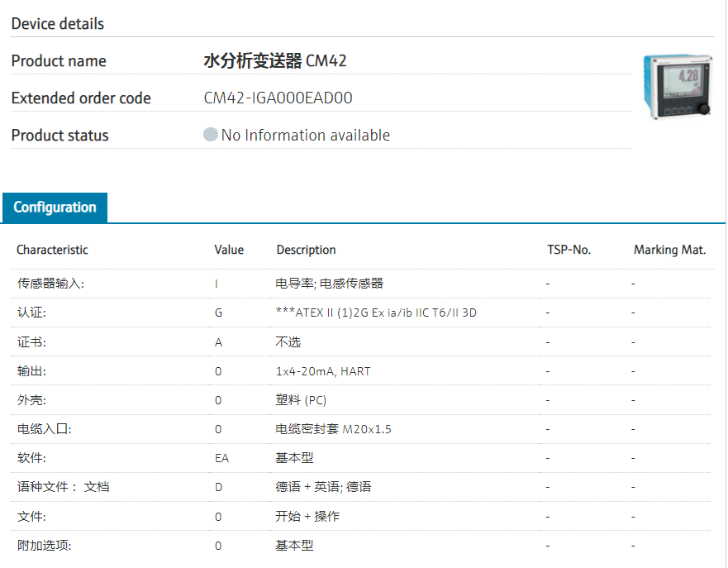Click the product name 水分析变送器 CM42

point(275,61)
